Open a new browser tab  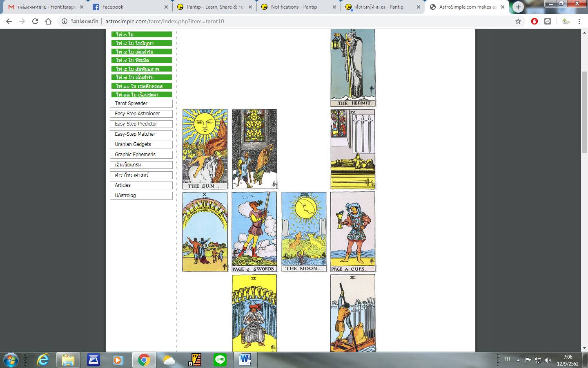click(518, 7)
